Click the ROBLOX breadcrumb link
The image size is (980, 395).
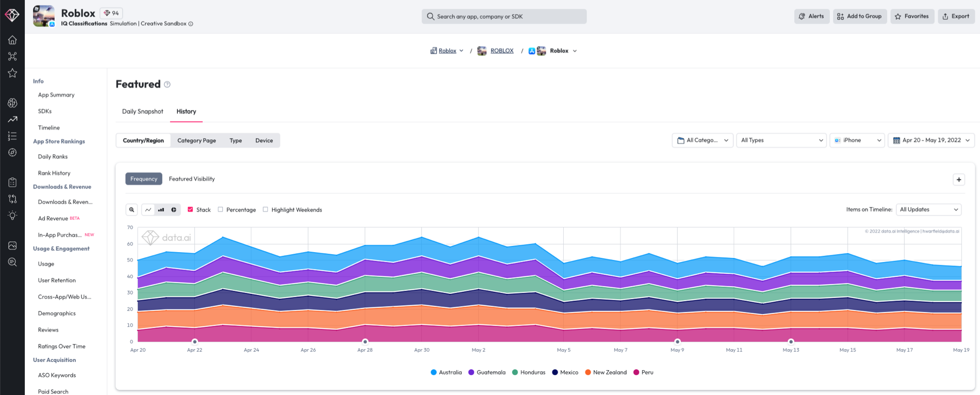[x=502, y=51]
